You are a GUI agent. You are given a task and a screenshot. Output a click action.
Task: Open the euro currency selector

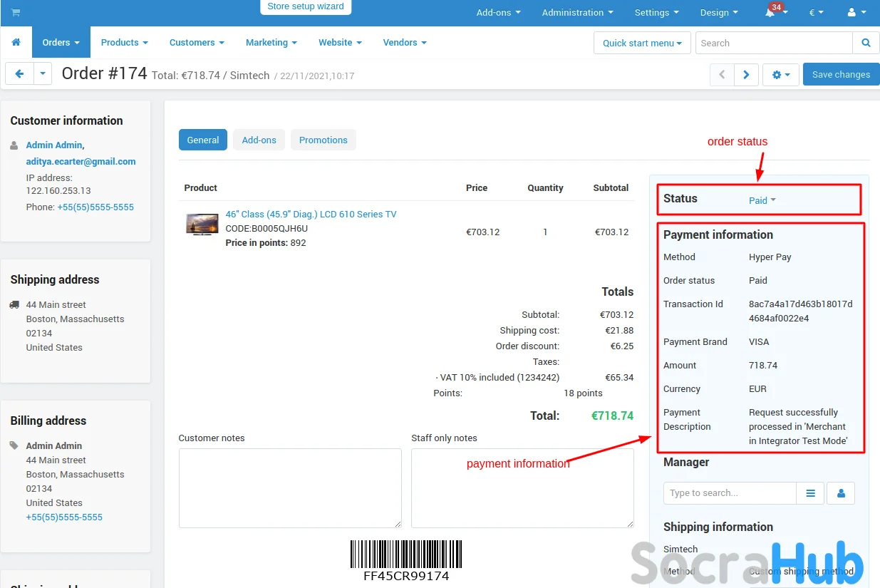click(x=816, y=13)
